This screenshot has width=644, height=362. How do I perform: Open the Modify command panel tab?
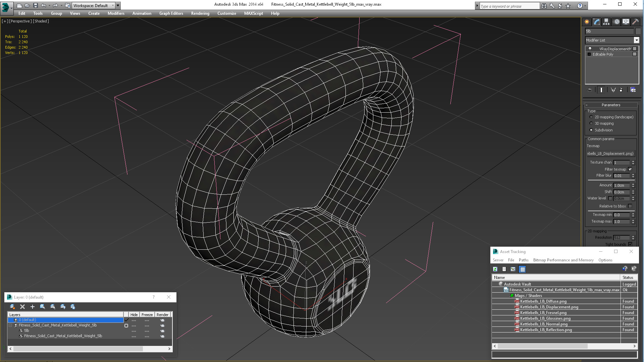597,22
